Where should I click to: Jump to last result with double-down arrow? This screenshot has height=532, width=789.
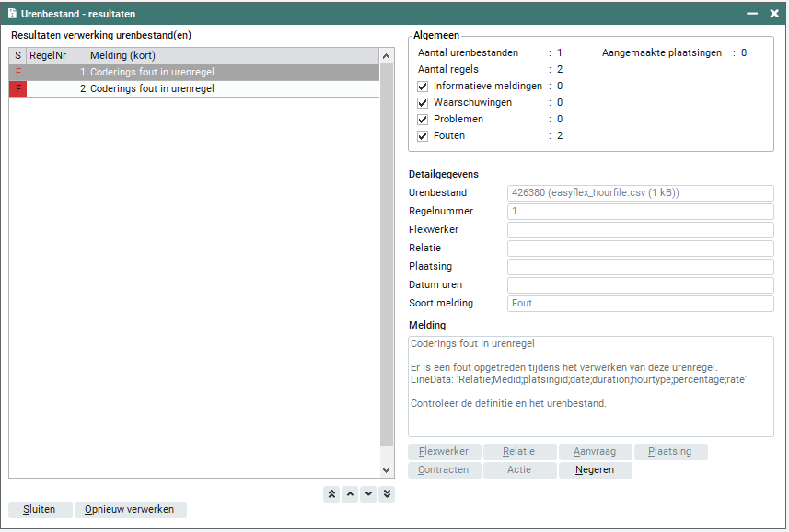(387, 494)
